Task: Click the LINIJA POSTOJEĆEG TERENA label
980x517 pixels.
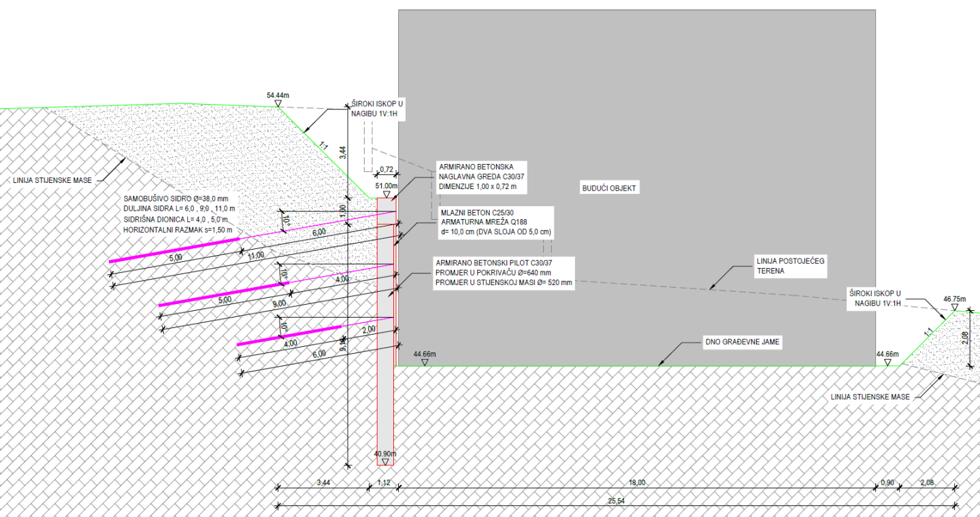Action: [x=791, y=265]
